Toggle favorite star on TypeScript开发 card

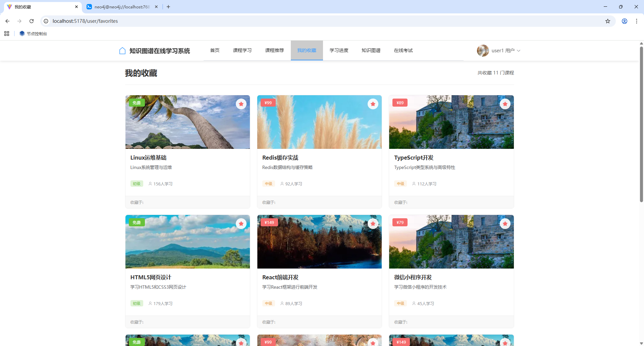click(505, 104)
